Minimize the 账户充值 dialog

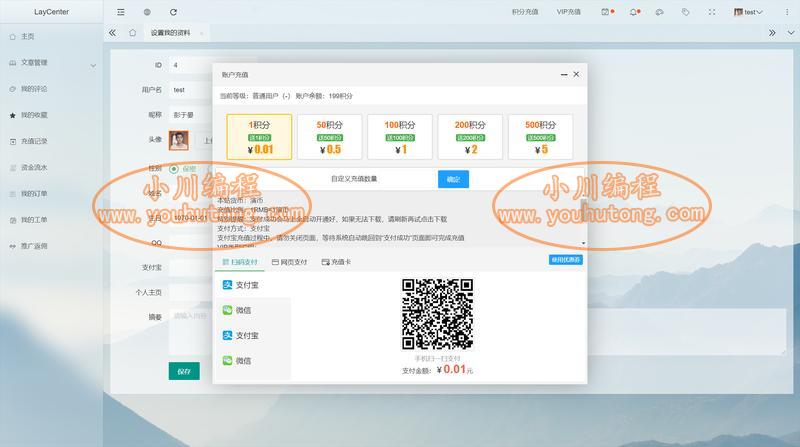click(564, 74)
